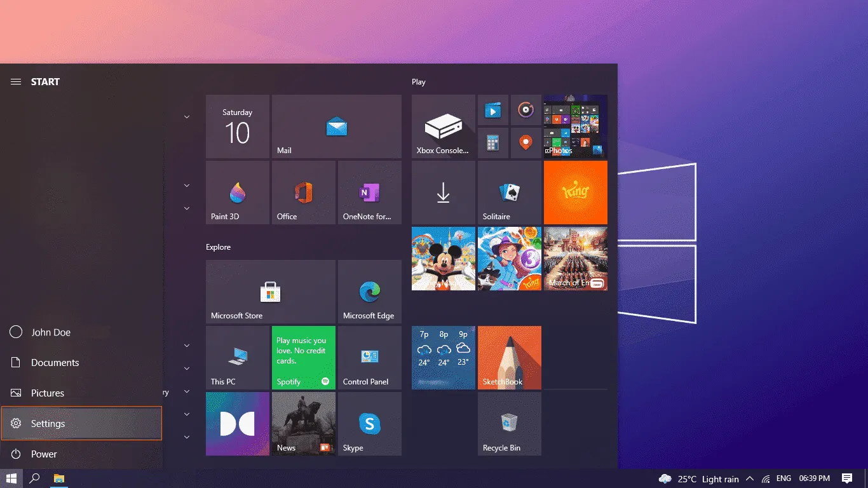The height and width of the screenshot is (488, 868).
Task: Open File Explorer from the taskbar
Action: pos(58,478)
